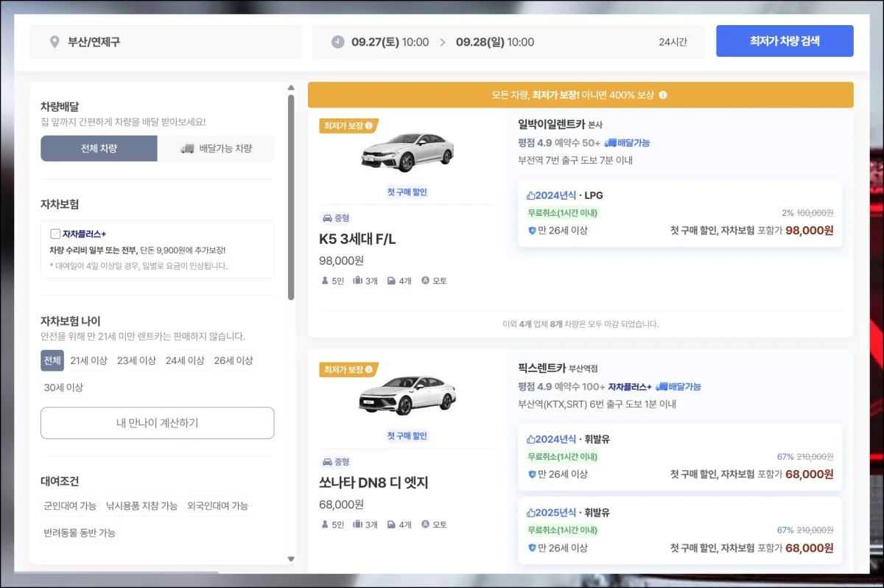Click thumbs-up icon on the 2025년식 휘발유 option
This screenshot has height=588, width=884.
531,513
